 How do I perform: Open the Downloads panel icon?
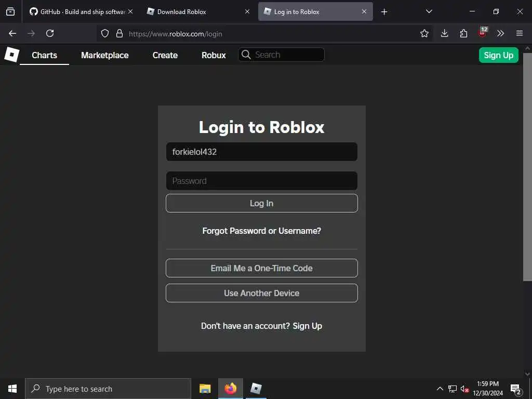pos(445,33)
